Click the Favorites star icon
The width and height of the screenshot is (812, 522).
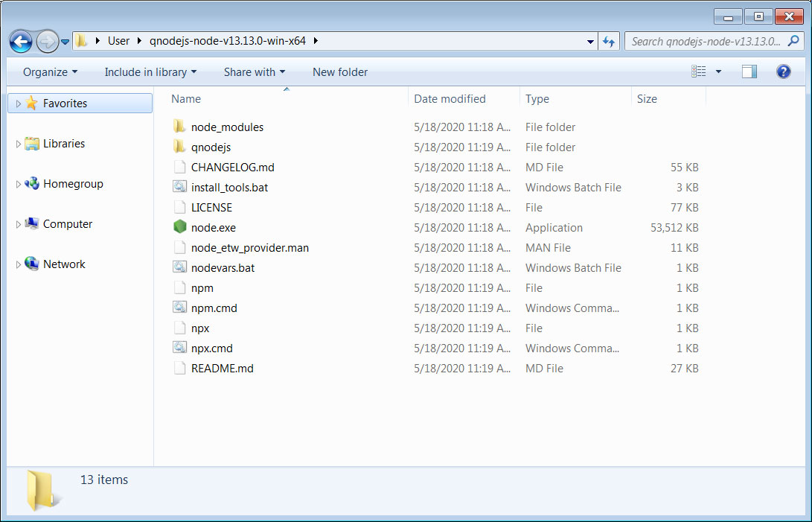coord(31,103)
